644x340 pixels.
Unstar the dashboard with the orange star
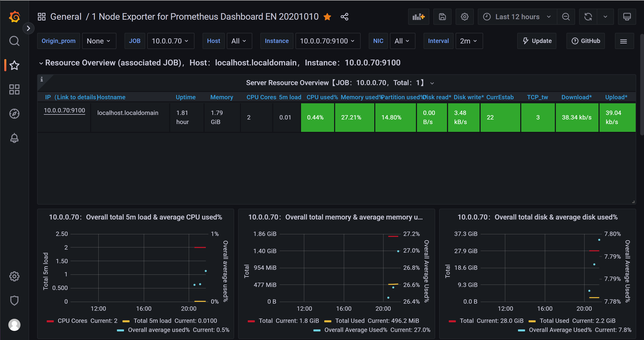[x=327, y=17]
